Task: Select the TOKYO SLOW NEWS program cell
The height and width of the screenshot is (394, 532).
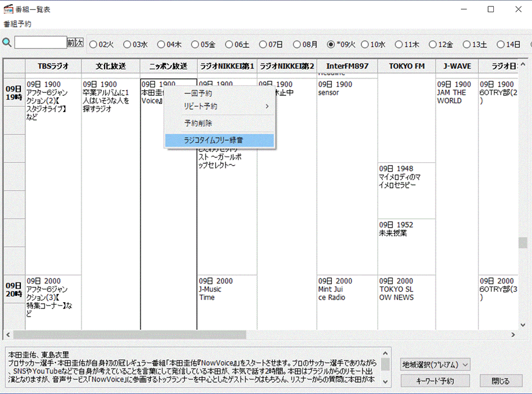Action: [x=407, y=302]
